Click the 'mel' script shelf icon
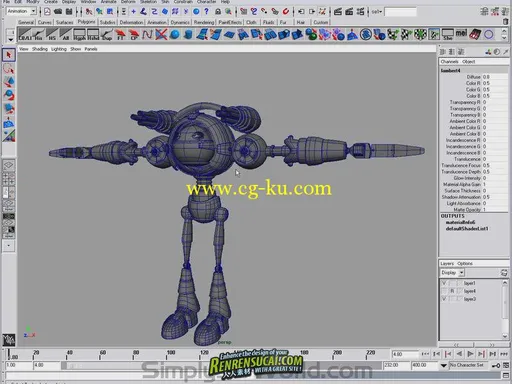 [x=461, y=34]
